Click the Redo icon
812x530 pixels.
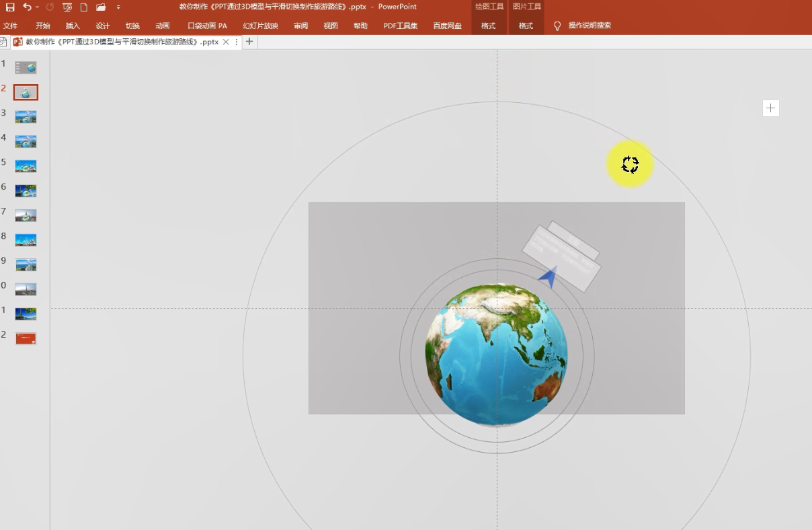click(50, 7)
